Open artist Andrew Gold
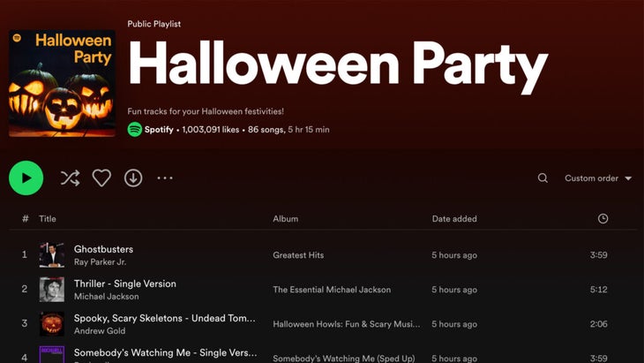644x363 pixels. coord(100,331)
